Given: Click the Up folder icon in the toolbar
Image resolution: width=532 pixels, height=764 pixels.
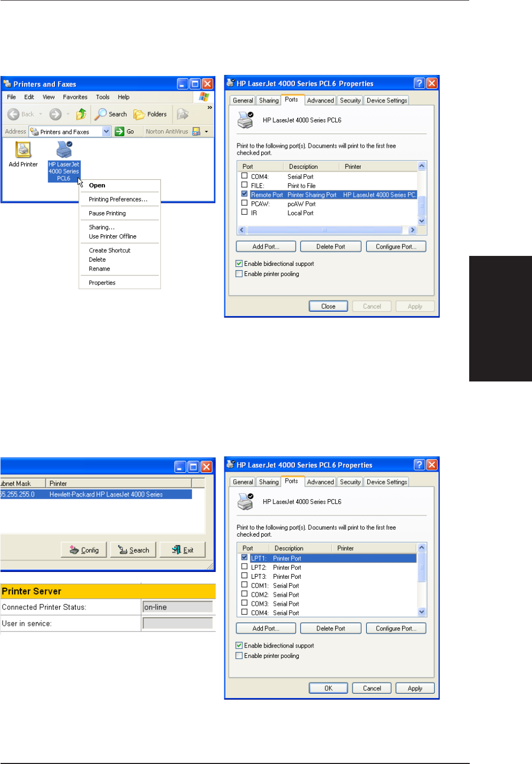Looking at the screenshot, I should click(x=81, y=114).
